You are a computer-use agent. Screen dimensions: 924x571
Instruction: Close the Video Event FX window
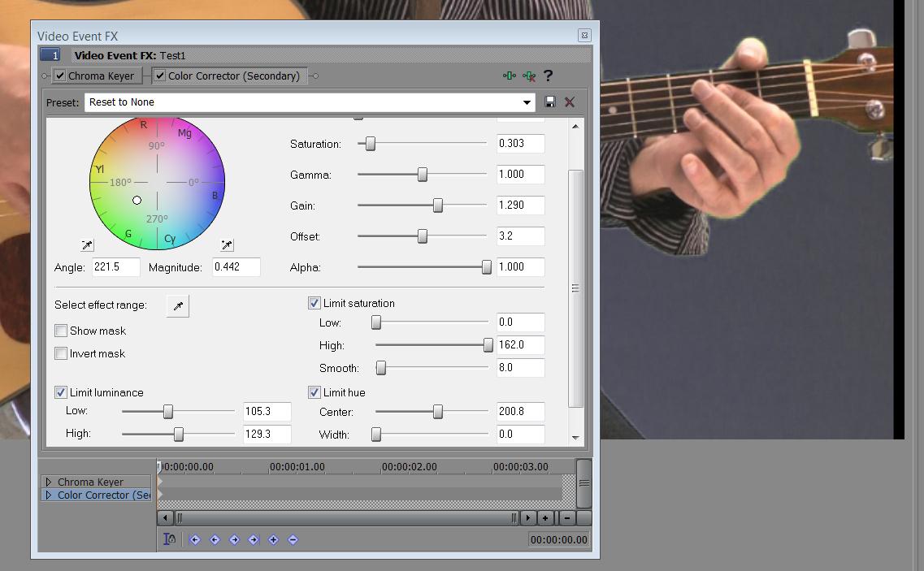584,36
